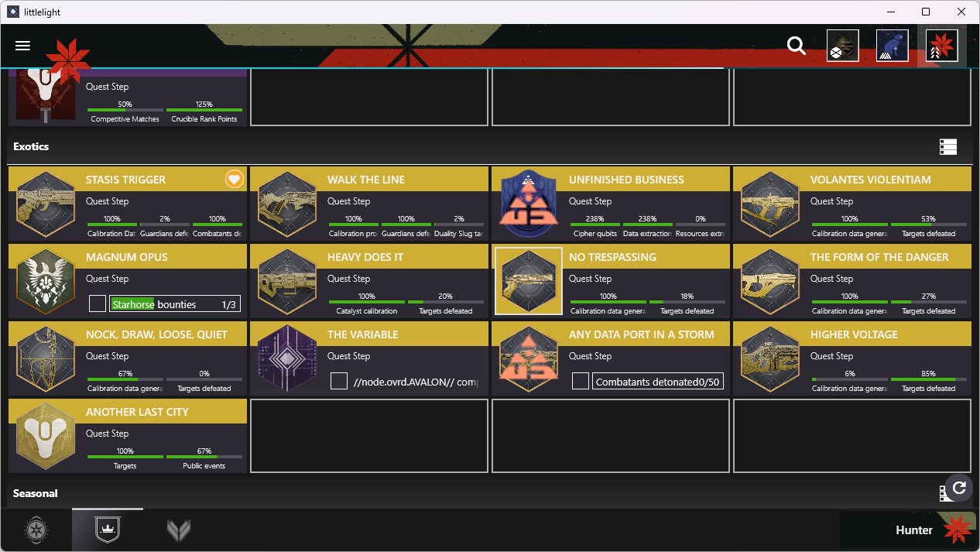Screen dimensions: 980x552
Task: Open the UNFINISHED BUSINESS quest title
Action: click(x=626, y=180)
